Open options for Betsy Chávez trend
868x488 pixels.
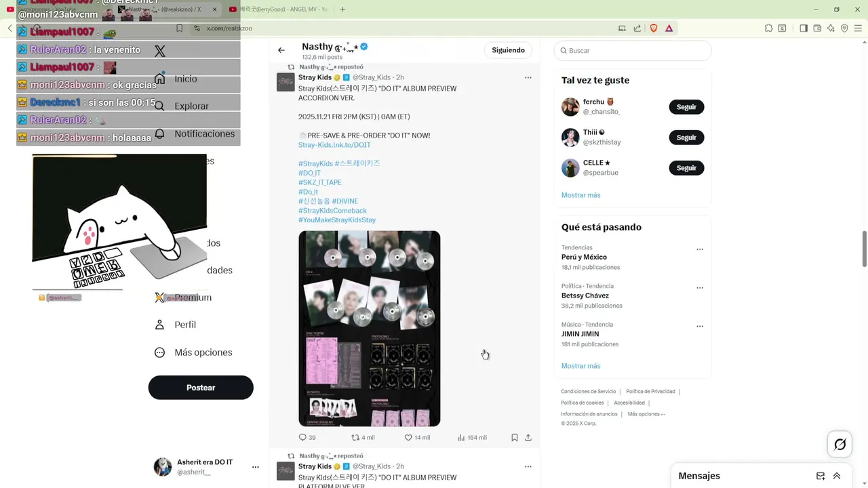coord(700,288)
